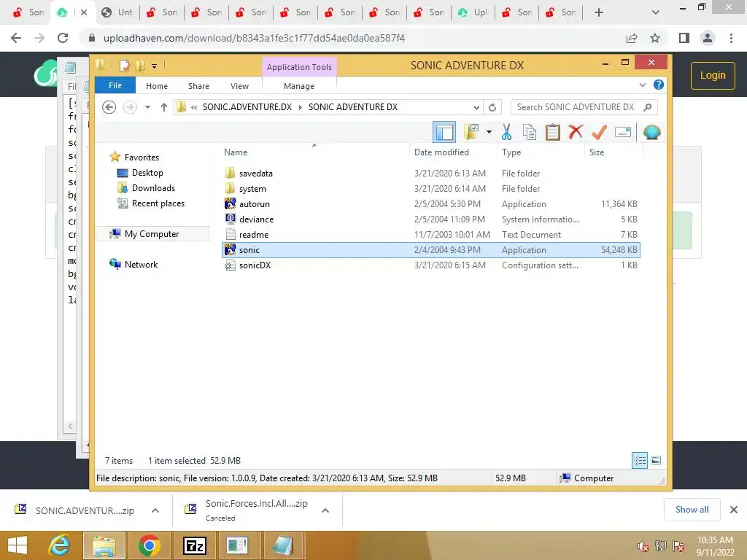Open the folder options dropdown arrow
This screenshot has height=560, width=747.
pos(489,132)
